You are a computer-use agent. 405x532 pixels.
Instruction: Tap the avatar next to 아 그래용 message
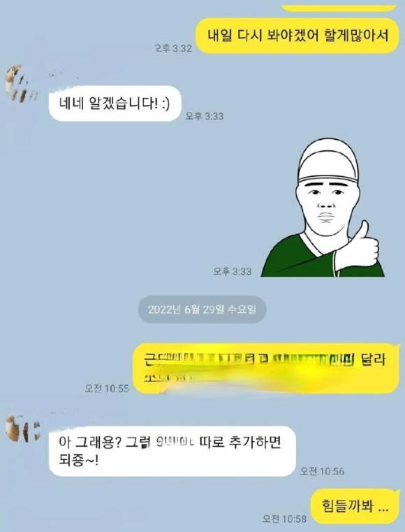click(22, 429)
